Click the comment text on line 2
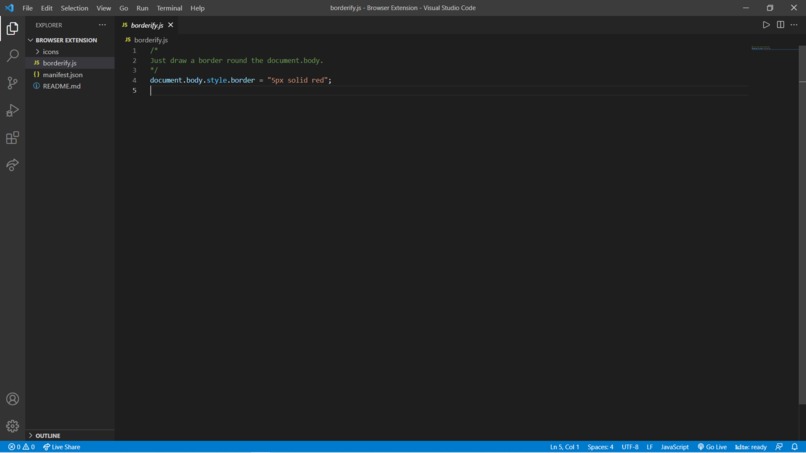806x453 pixels. pyautogui.click(x=236, y=60)
